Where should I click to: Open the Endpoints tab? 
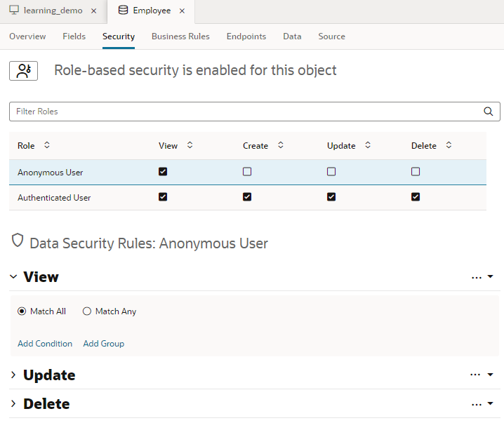(246, 36)
